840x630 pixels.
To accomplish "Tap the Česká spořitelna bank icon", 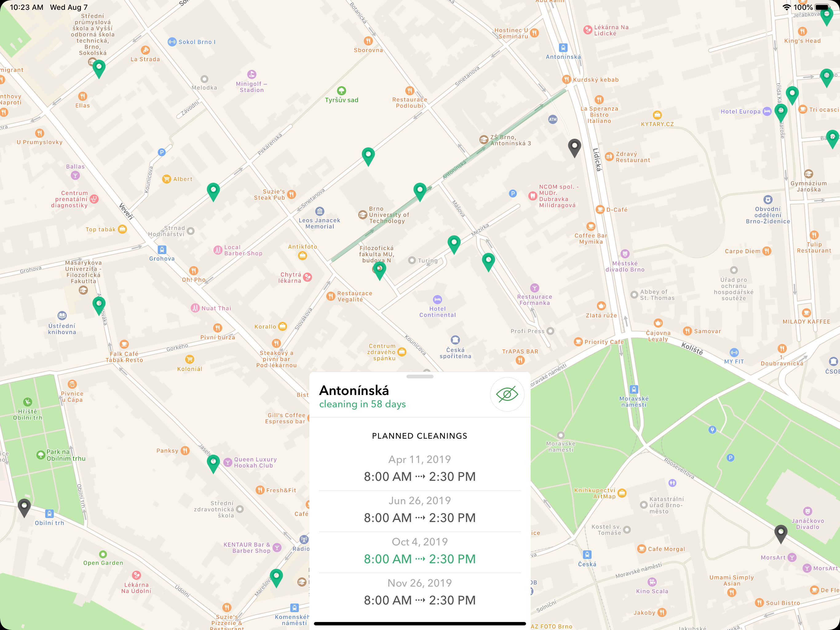I will click(455, 340).
